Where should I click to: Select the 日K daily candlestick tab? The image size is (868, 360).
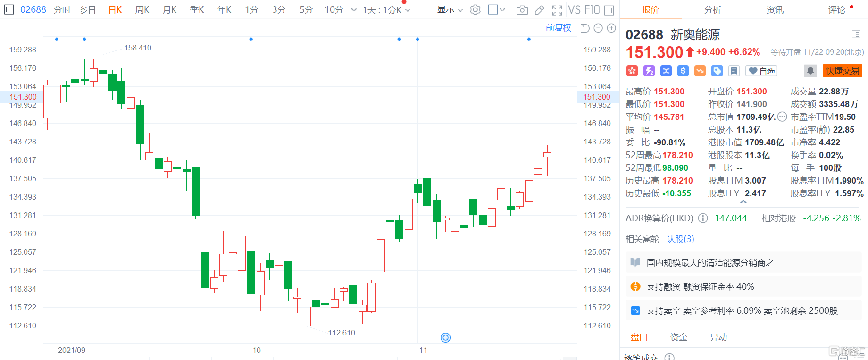coord(115,9)
